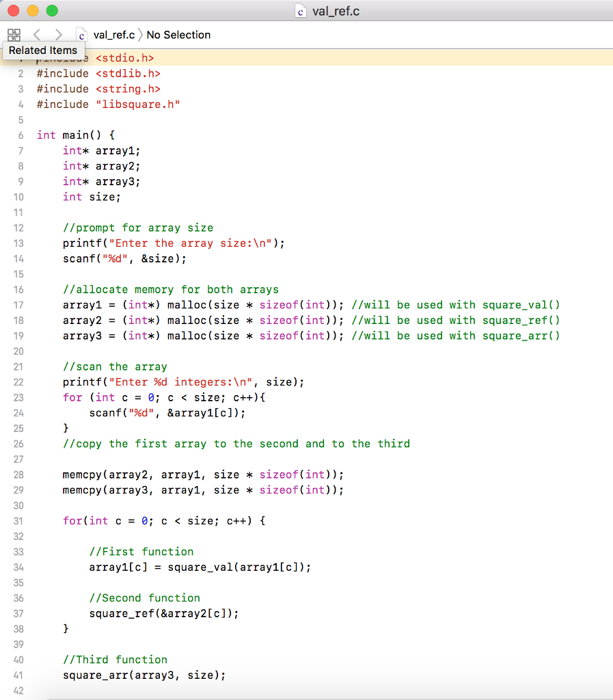The width and height of the screenshot is (613, 700).
Task: Click the comment "//prompt for array size"
Action: [131, 228]
